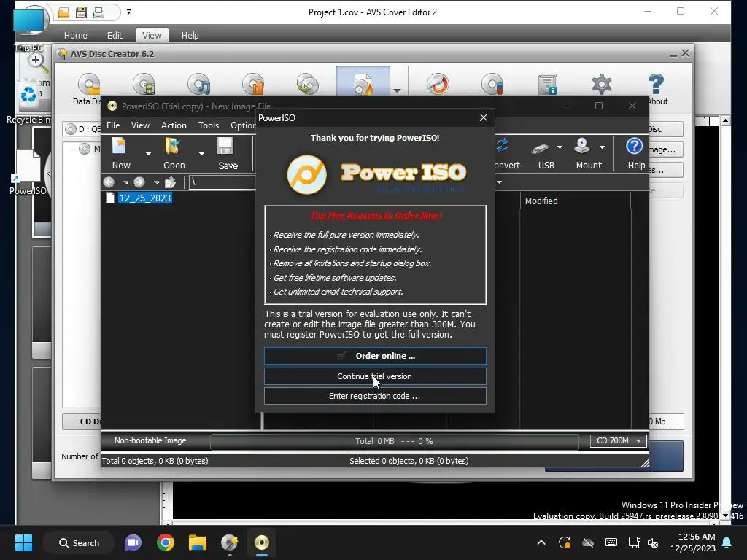Open the View menu in PowerISO
The image size is (747, 560).
tap(140, 125)
